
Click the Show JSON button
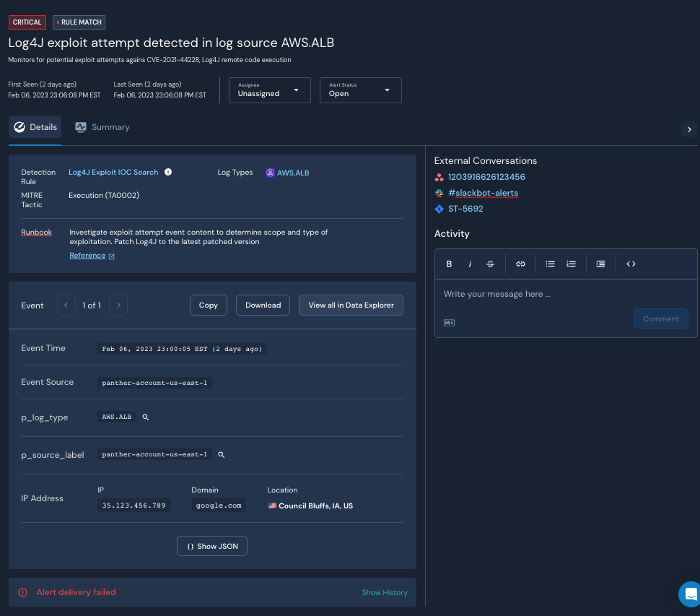pos(212,546)
